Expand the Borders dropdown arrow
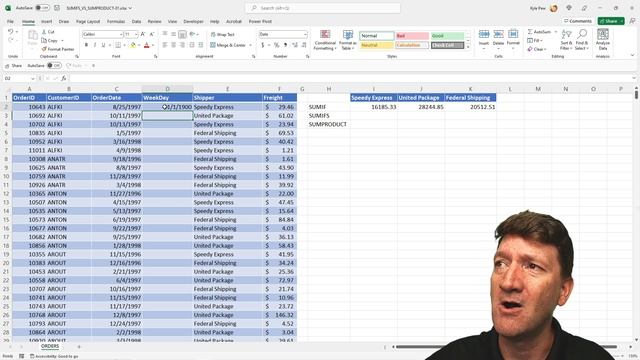Screen dimensions: 640x360 [x=124, y=45]
